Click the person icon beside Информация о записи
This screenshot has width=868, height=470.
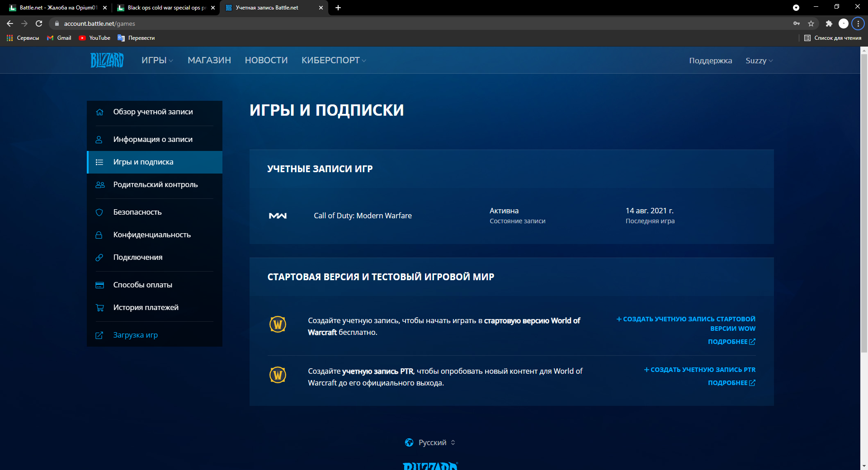[99, 140]
